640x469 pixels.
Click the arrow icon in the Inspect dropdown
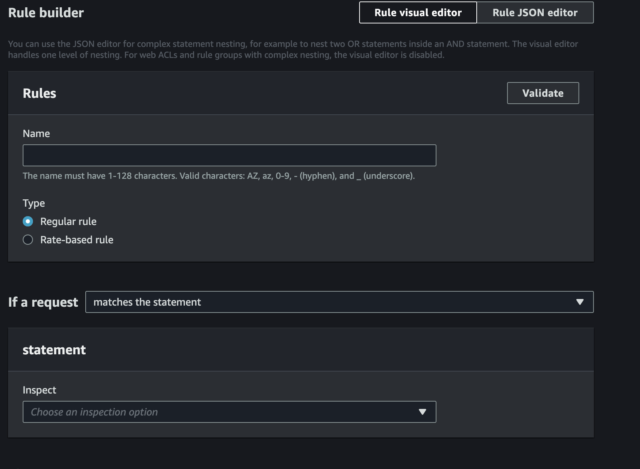pyautogui.click(x=422, y=412)
